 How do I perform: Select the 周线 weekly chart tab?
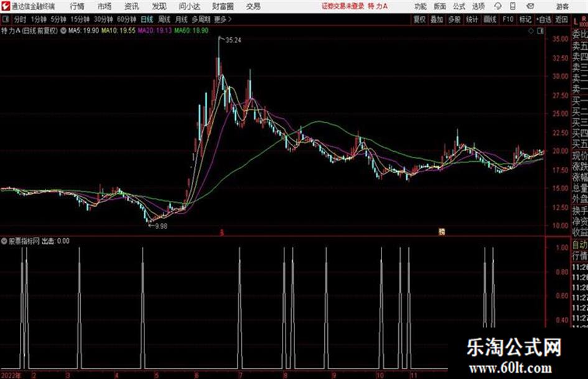pyautogui.click(x=164, y=19)
